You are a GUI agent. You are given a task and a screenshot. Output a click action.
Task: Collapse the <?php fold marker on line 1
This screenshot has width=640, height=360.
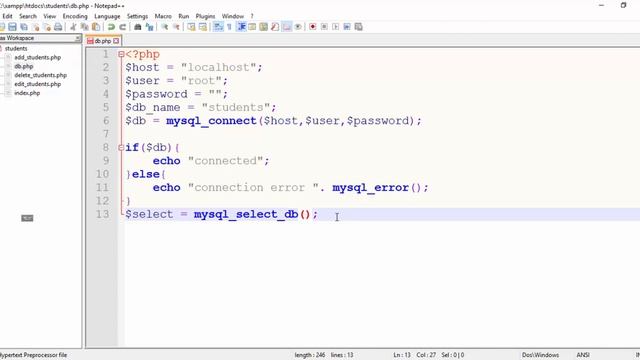[x=121, y=54]
